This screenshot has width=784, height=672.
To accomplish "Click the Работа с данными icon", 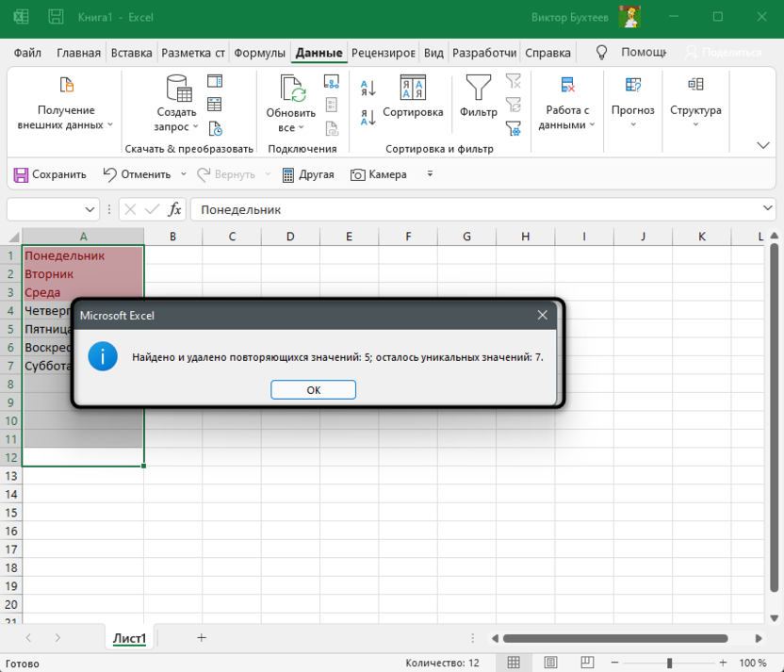I will 567,85.
